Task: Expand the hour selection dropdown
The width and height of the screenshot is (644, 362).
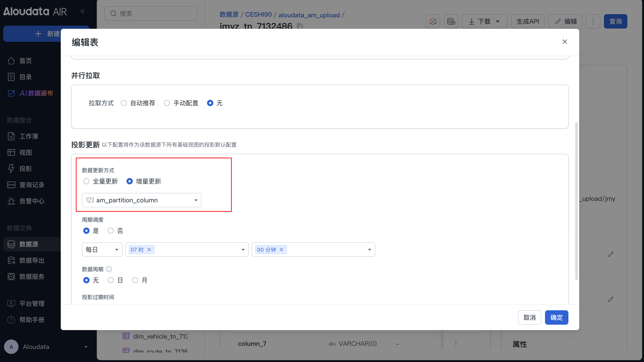Action: [x=243, y=250]
